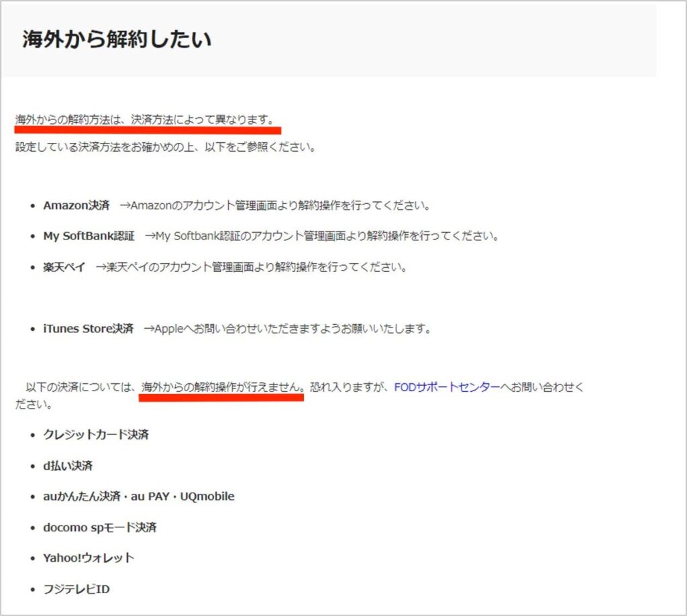Image resolution: width=687 pixels, height=616 pixels.
Task: Click the heading 海外から解約したい
Action: (x=117, y=39)
